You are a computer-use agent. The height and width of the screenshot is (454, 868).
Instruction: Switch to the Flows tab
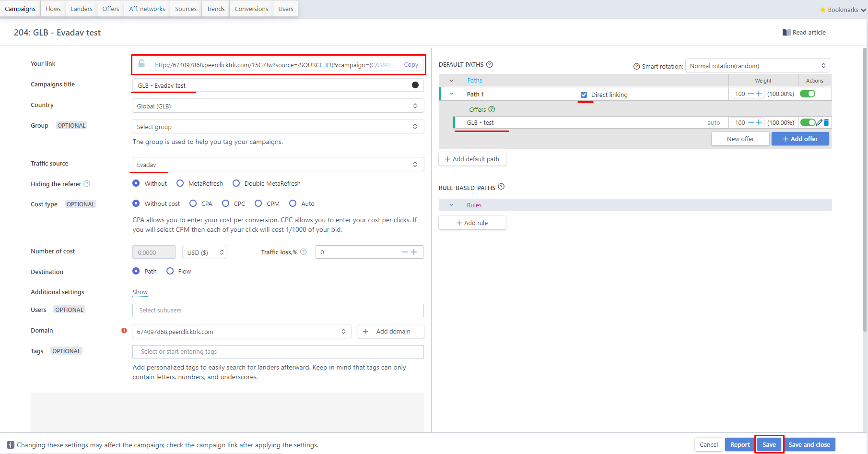pos(53,9)
